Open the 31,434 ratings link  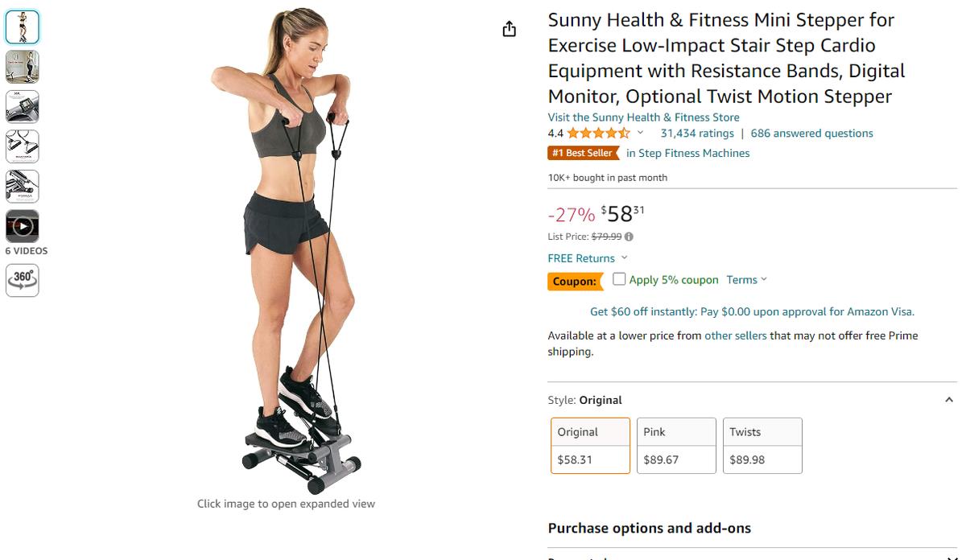pyautogui.click(x=697, y=134)
